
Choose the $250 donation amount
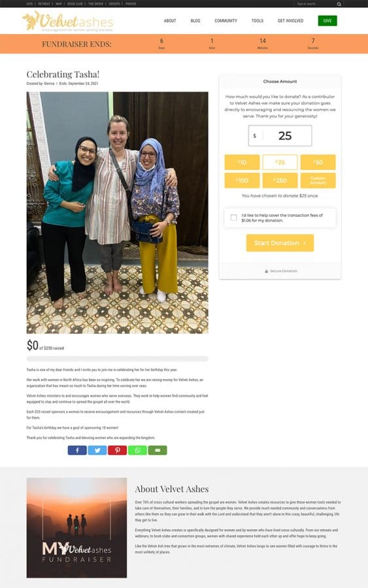280,180
